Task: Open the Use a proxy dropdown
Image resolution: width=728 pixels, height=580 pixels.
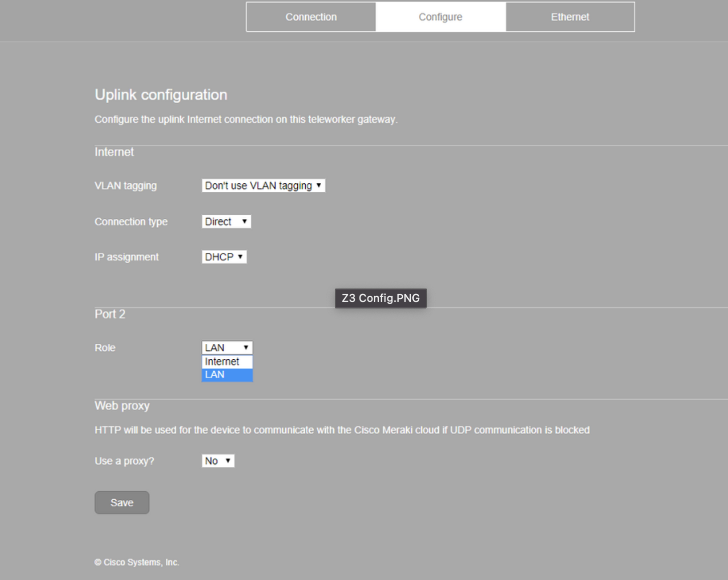Action: 218,460
